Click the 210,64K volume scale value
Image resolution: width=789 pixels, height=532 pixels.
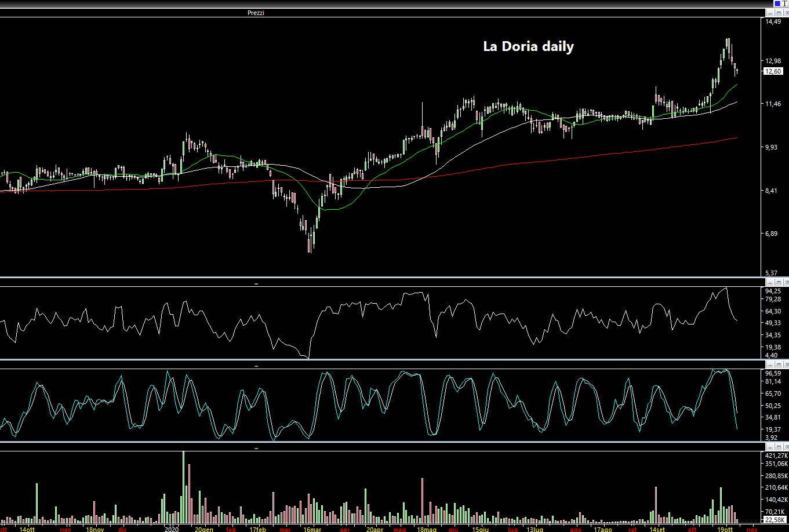click(776, 487)
